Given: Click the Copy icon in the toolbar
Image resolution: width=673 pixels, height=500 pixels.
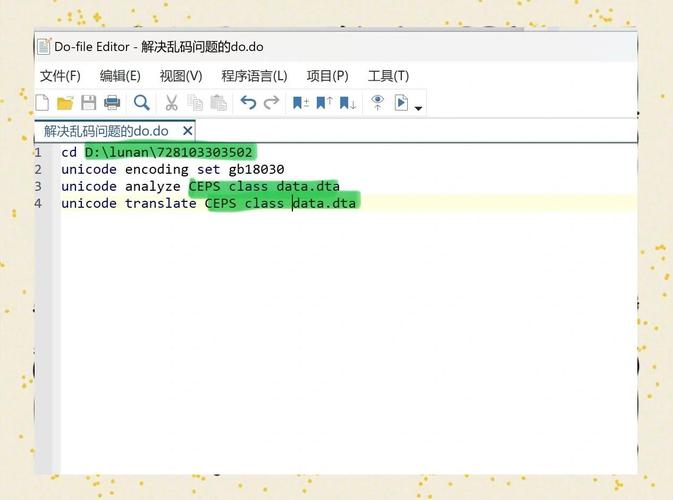Looking at the screenshot, I should 195,103.
